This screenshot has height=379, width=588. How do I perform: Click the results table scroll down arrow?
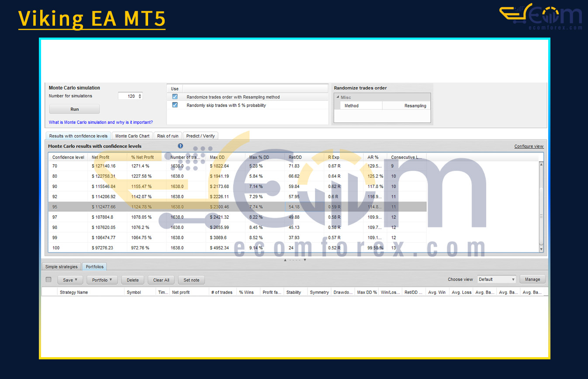point(541,249)
